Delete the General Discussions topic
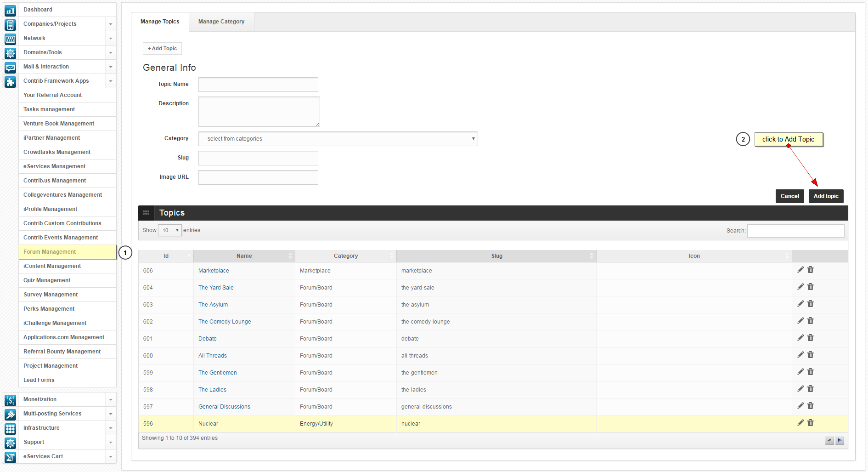The image size is (868, 472). [811, 406]
